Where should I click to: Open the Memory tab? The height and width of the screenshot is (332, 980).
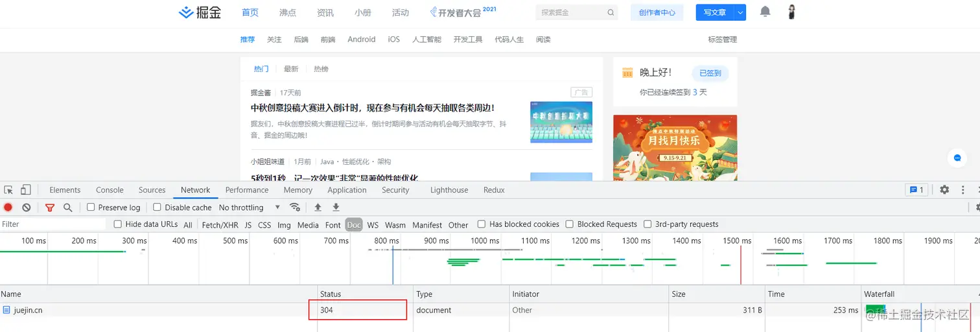[298, 190]
